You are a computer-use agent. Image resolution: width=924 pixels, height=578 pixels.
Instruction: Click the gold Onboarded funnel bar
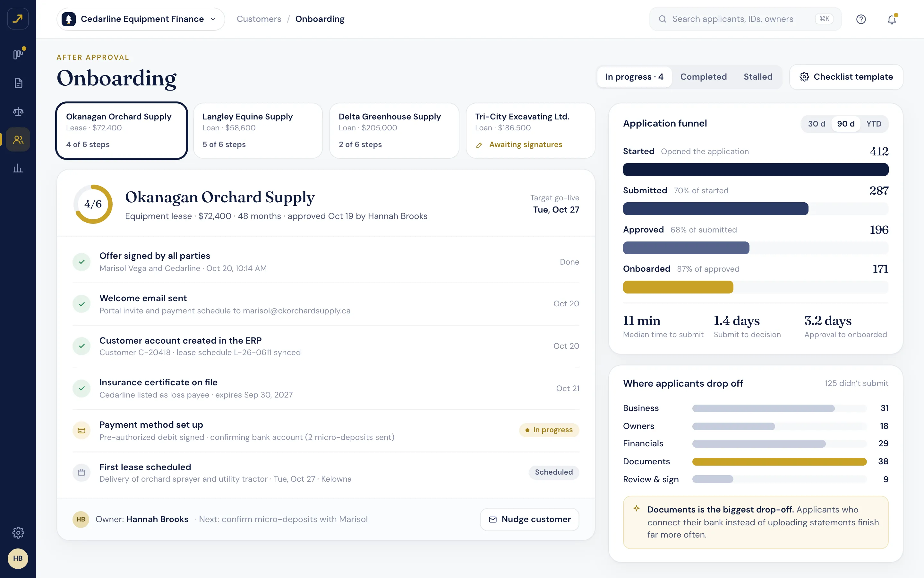click(678, 287)
